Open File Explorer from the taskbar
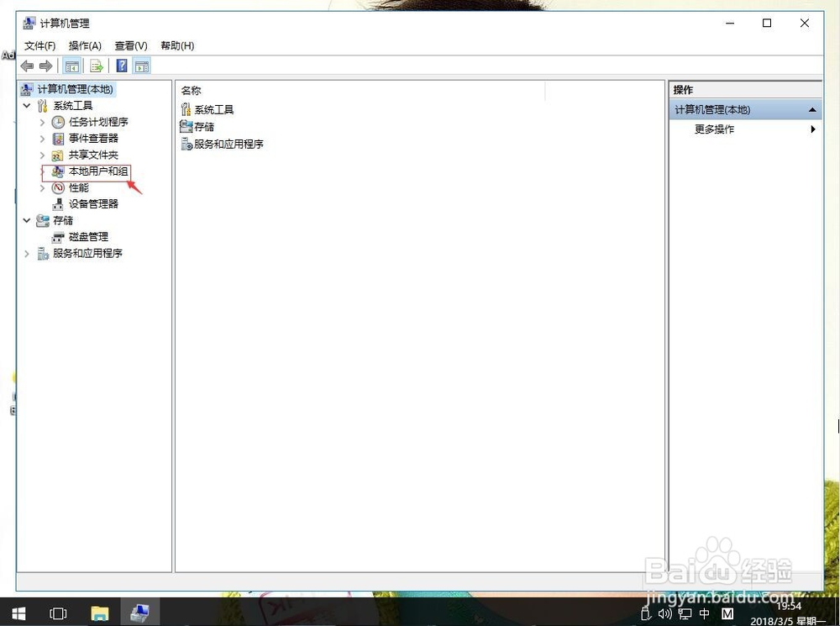Screen dimensions: 840x626 point(100,613)
